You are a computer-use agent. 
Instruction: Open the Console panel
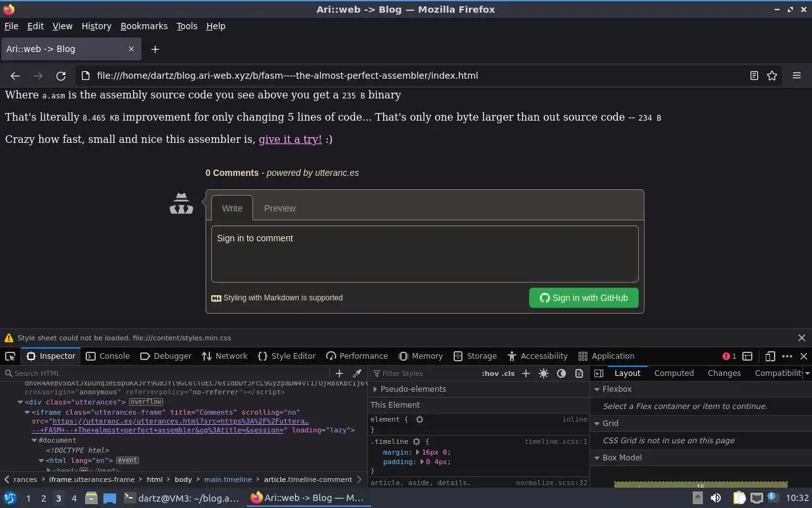point(107,356)
